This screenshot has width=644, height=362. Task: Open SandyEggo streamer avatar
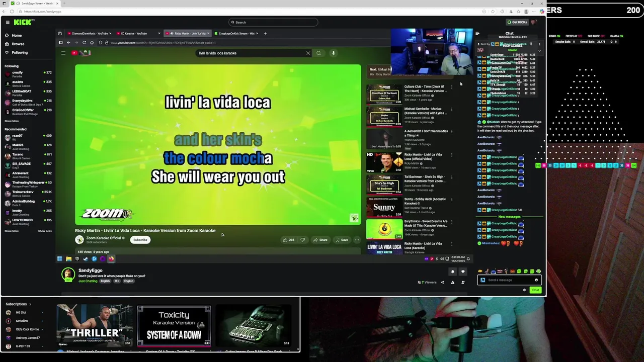click(x=68, y=275)
